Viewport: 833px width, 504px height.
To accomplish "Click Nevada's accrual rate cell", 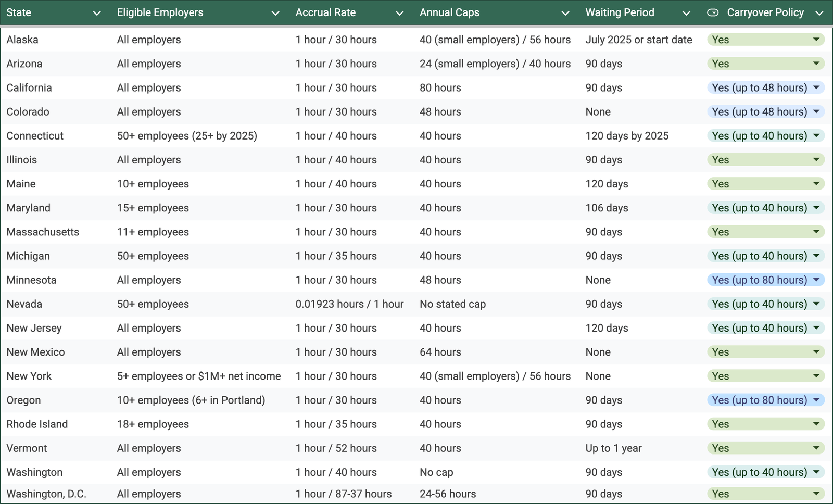I will pos(349,304).
